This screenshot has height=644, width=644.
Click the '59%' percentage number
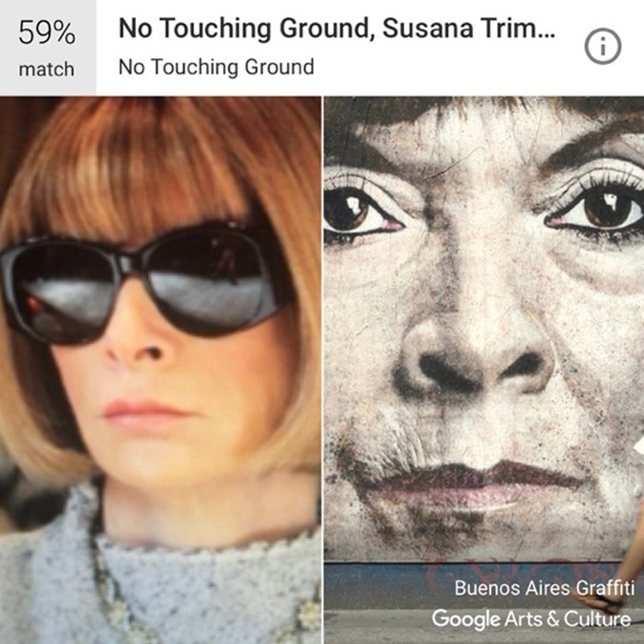click(x=47, y=33)
